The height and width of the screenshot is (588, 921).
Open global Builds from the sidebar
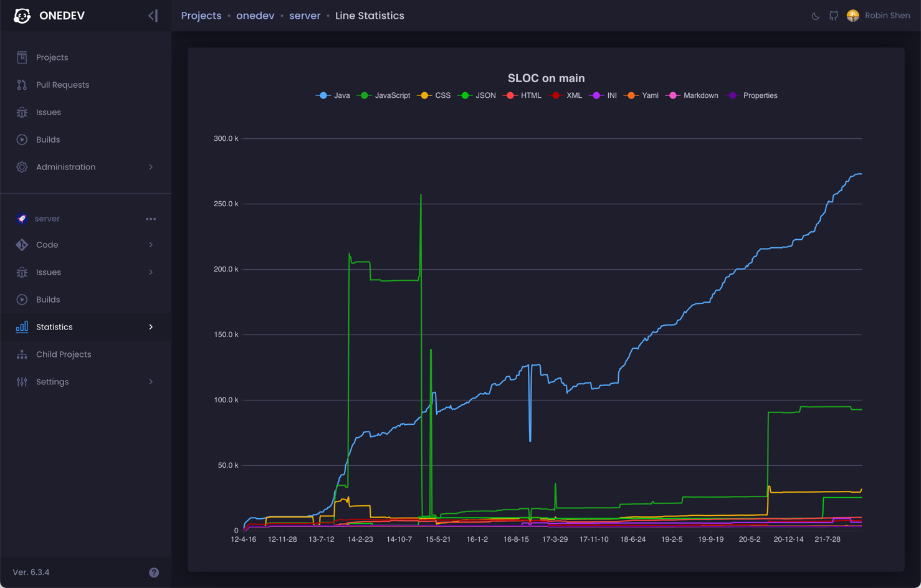(x=47, y=140)
